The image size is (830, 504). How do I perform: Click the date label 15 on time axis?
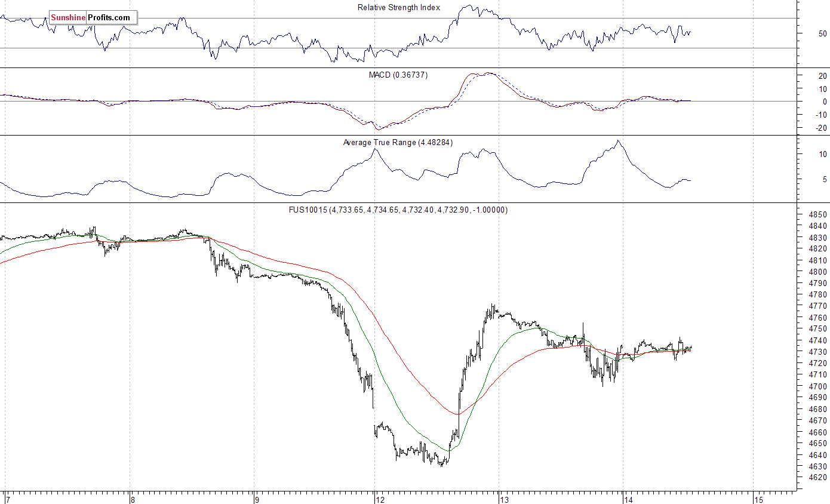coord(758,499)
